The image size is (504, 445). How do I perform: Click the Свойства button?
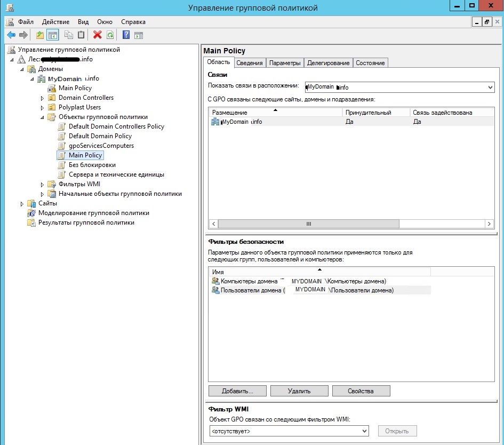tap(361, 391)
